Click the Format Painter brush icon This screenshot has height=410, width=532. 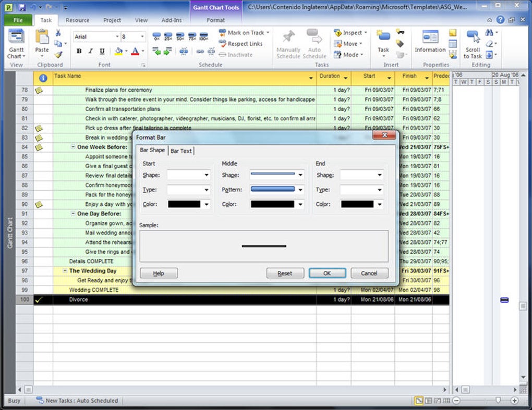[x=58, y=55]
